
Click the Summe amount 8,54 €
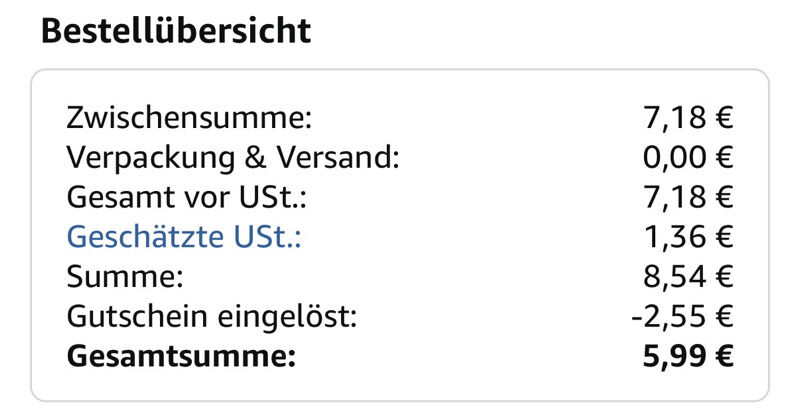point(688,277)
